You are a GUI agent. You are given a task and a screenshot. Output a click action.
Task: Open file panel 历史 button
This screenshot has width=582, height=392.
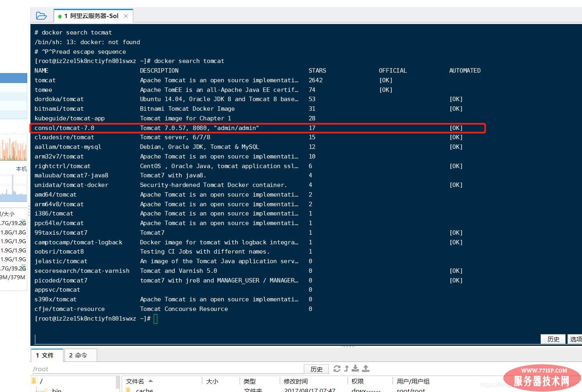click(x=316, y=369)
